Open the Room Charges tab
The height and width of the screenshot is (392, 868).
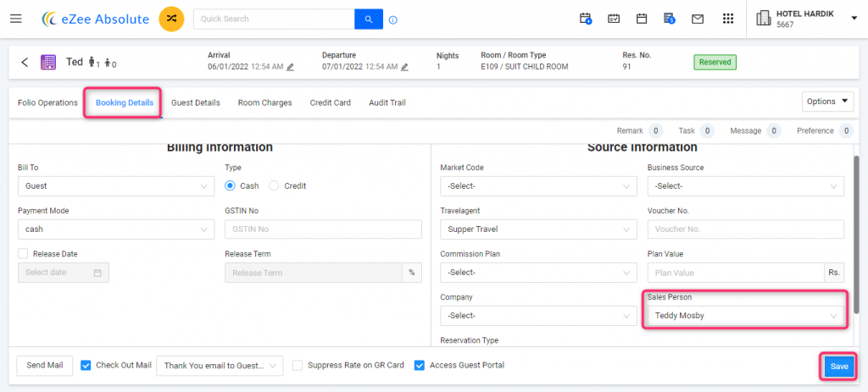264,102
